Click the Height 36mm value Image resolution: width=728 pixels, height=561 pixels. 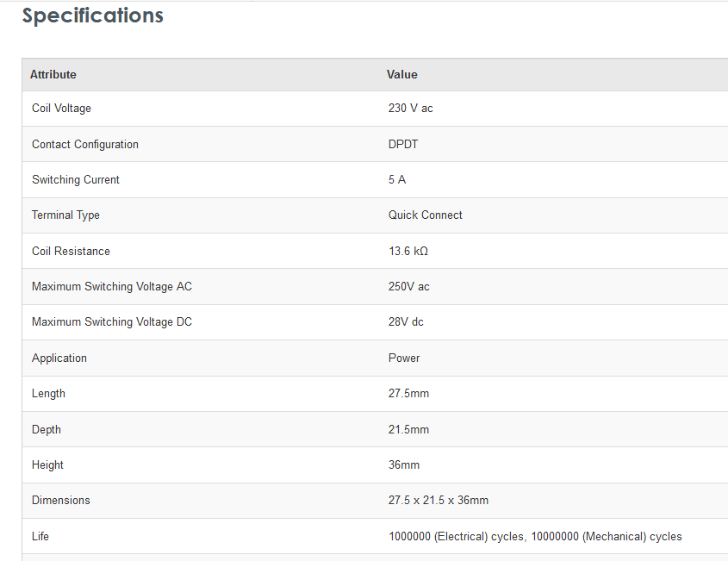404,464
